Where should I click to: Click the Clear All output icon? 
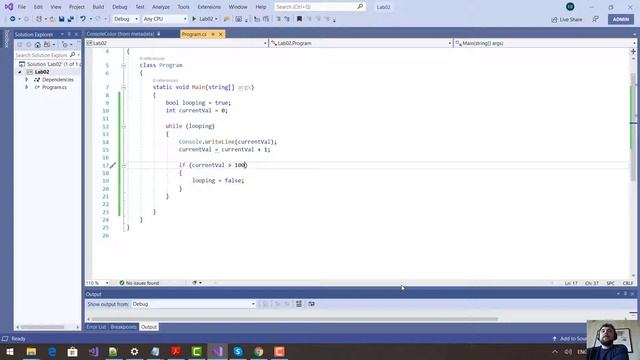click(299, 304)
